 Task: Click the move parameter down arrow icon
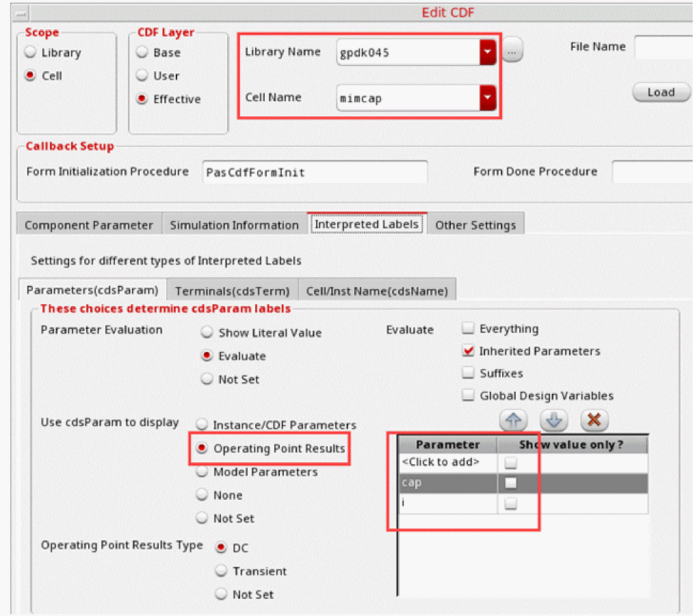(x=553, y=420)
